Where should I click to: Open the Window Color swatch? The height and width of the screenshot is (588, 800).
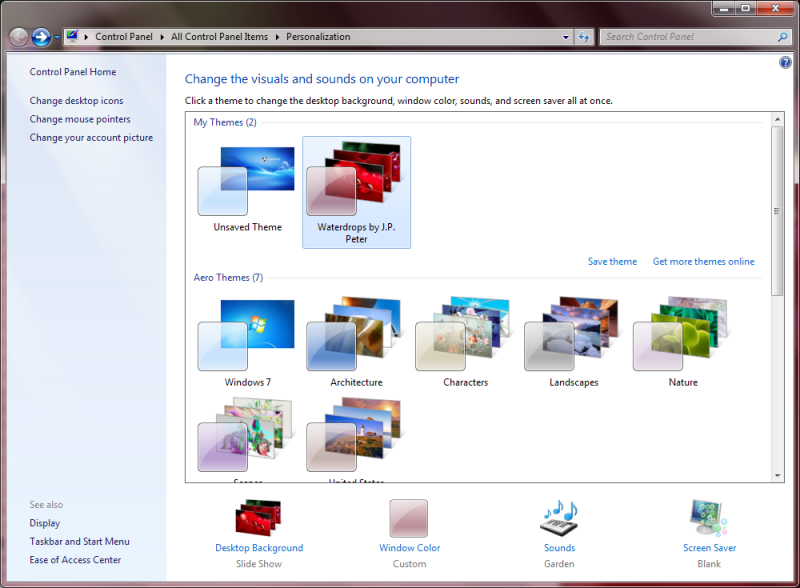point(409,518)
